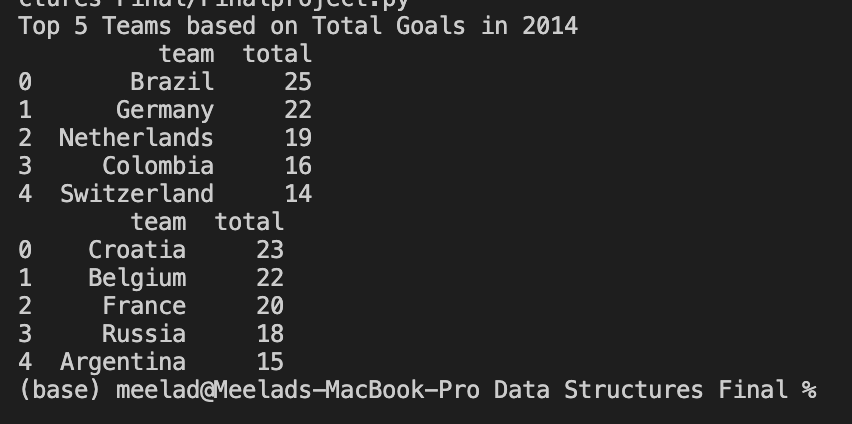Click Croatia in the second table

[137, 249]
